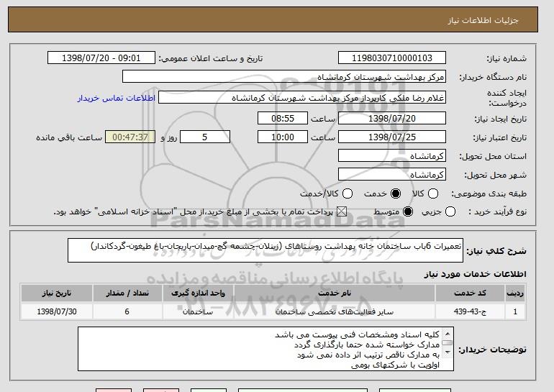Screen dimensions: 554x392
Task: Click the جزئیات اطلاعات نیاز page header
Action: click(x=483, y=20)
